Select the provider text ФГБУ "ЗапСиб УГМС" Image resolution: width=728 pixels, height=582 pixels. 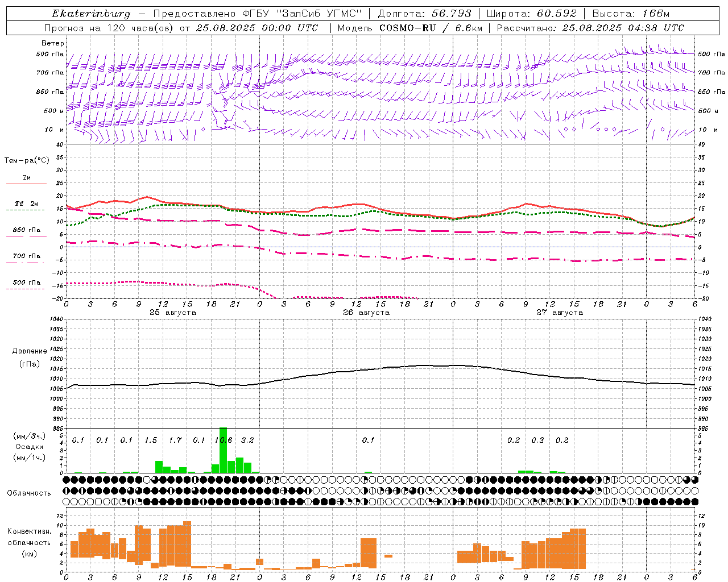coord(303,14)
